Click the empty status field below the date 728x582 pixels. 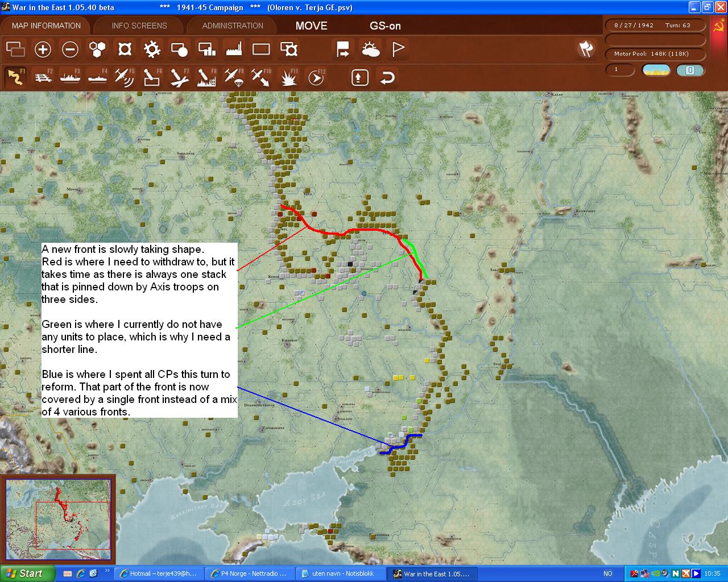tap(655, 40)
